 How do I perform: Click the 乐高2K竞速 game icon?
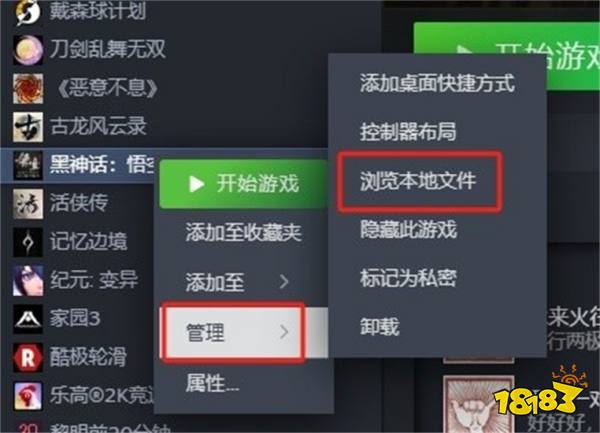pyautogui.click(x=28, y=396)
